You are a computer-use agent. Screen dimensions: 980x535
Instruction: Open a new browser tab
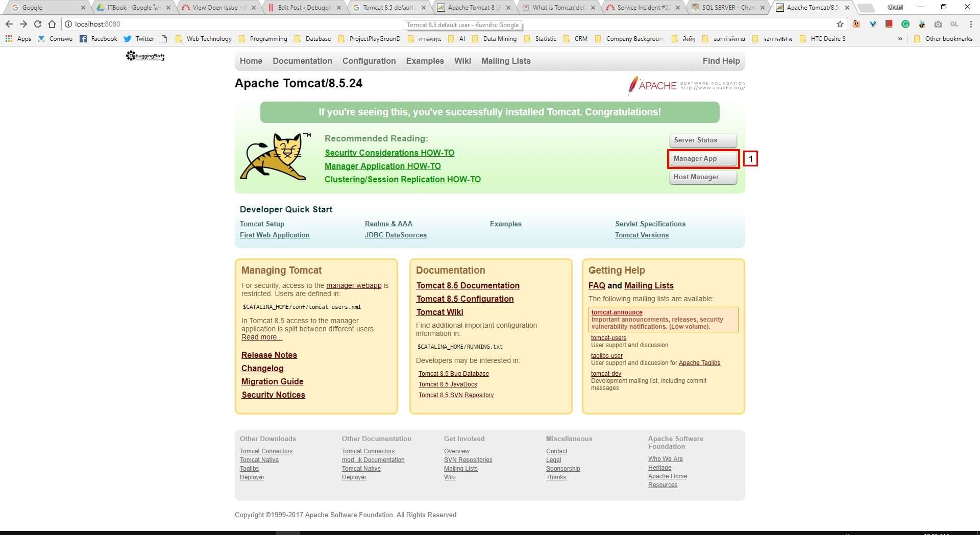[866, 8]
